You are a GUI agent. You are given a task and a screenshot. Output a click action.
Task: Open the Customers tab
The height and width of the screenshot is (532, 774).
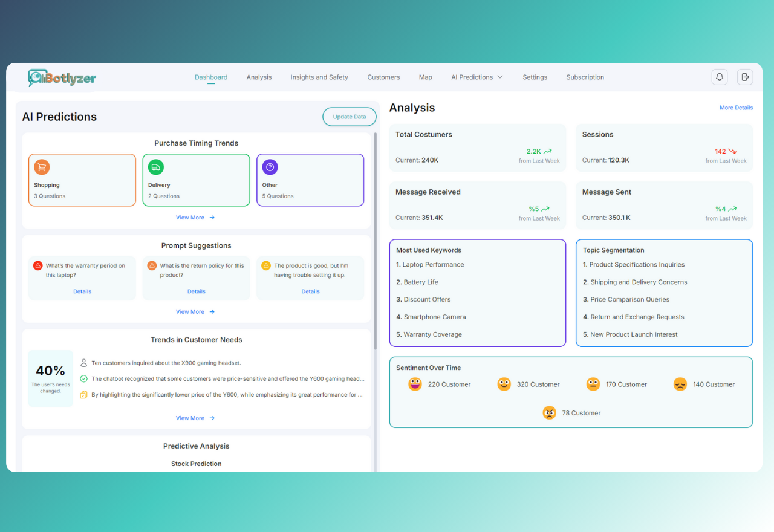pos(383,77)
